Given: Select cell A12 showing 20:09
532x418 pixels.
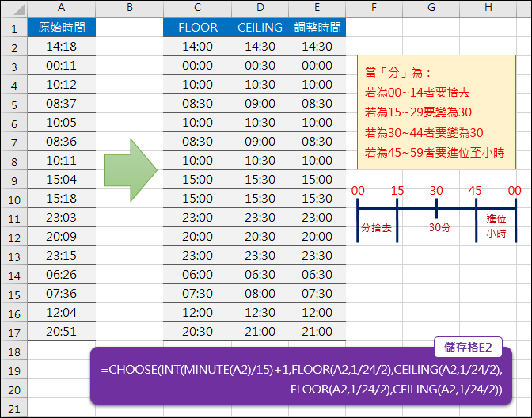Looking at the screenshot, I should point(62,237).
